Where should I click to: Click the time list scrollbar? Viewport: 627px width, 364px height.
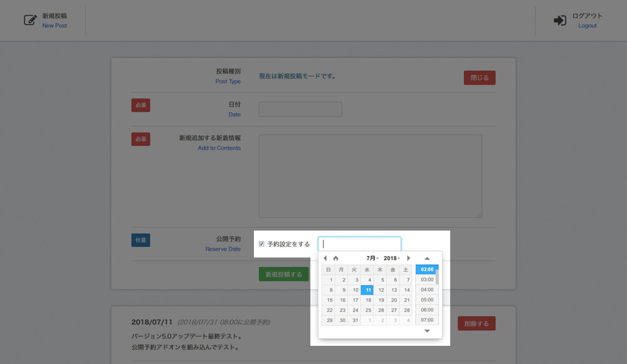tap(437, 276)
